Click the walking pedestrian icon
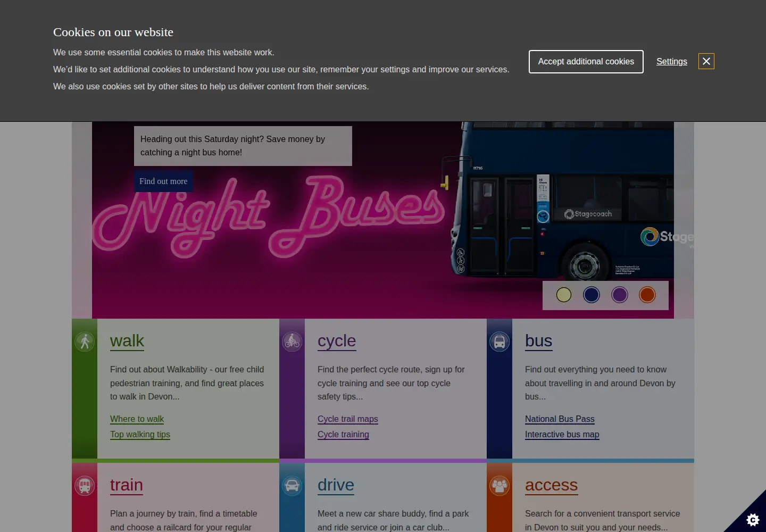This screenshot has width=766, height=532. [85, 342]
